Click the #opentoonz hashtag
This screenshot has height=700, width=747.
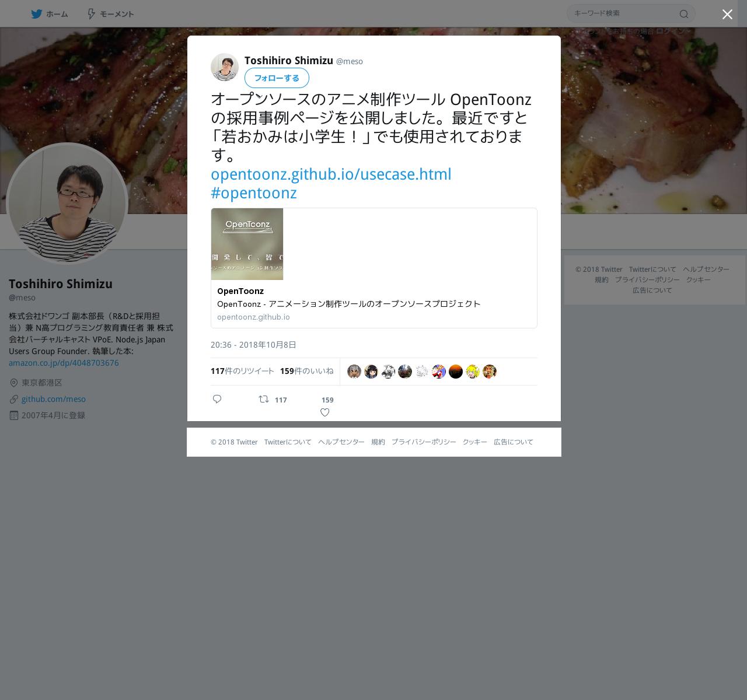[x=254, y=192]
